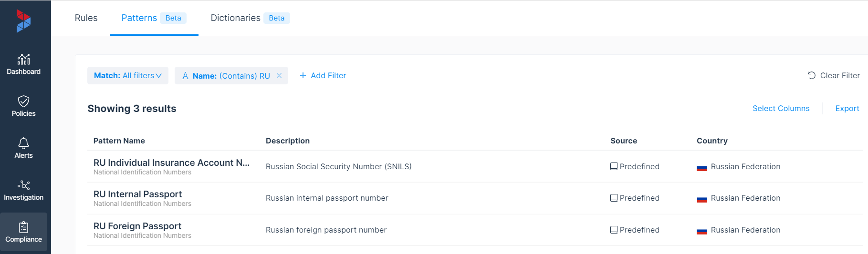Remove the Name Contains RU filter

(x=279, y=76)
